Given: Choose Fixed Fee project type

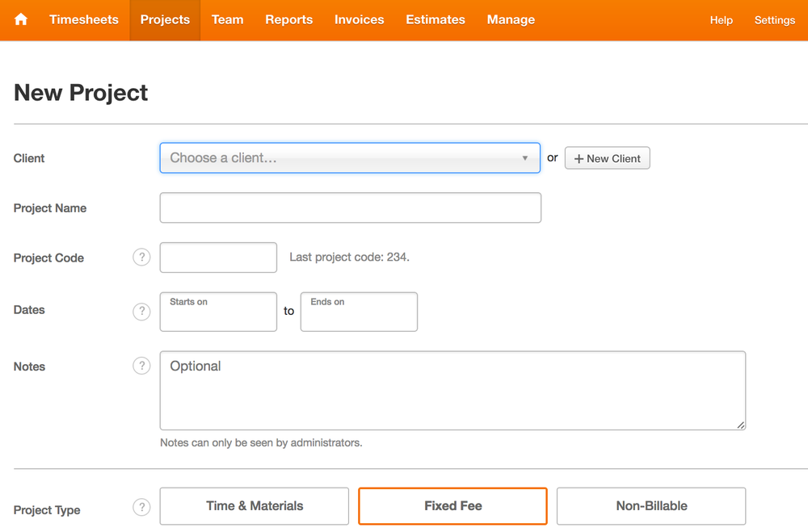Looking at the screenshot, I should pos(453,506).
